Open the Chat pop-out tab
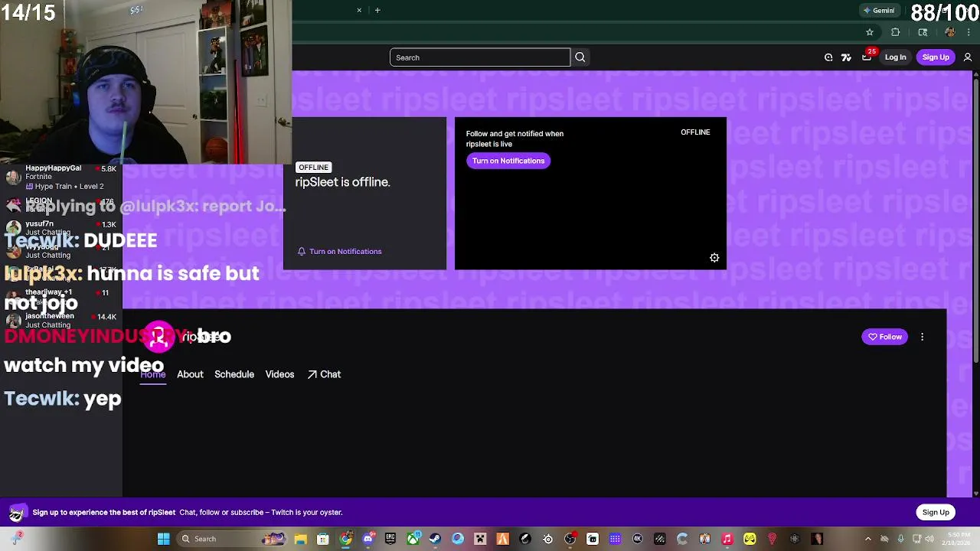Image resolution: width=980 pixels, height=551 pixels. click(324, 374)
